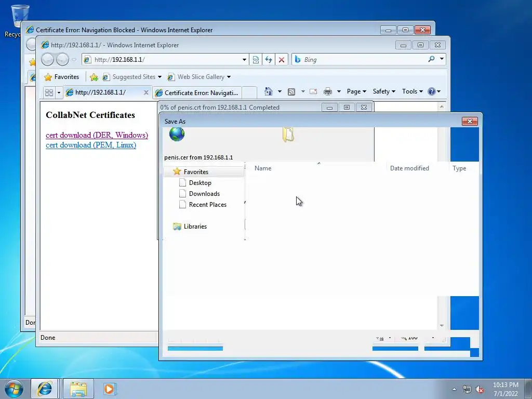Open Web Slice Gallery link
The image size is (532, 399).
pos(199,77)
